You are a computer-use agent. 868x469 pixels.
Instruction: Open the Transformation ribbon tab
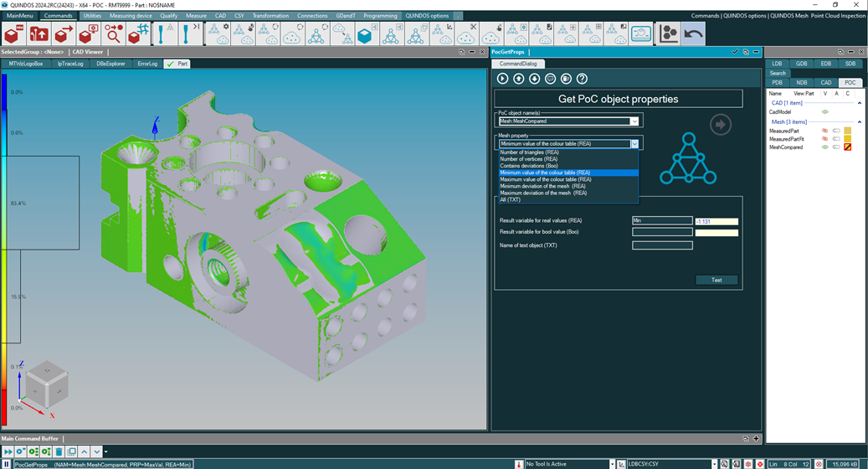tap(270, 16)
